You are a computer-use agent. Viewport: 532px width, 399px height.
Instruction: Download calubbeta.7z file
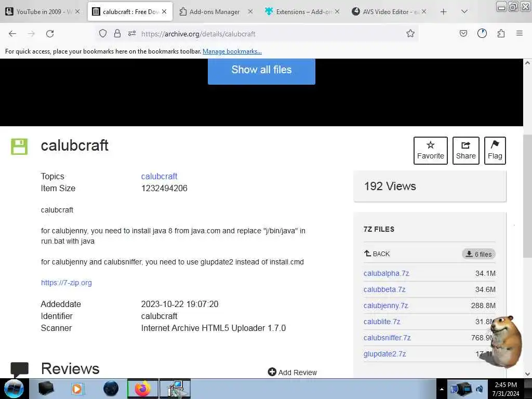pyautogui.click(x=384, y=289)
